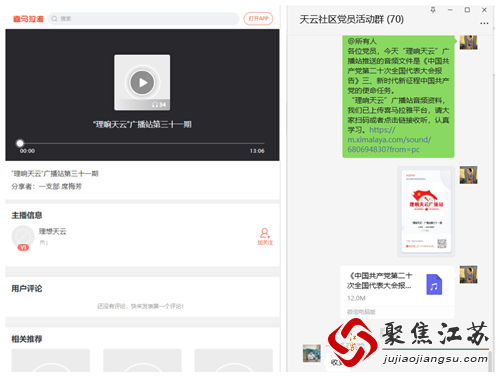
Task: Open the three-dot chat info menu
Action: [x=484, y=23]
